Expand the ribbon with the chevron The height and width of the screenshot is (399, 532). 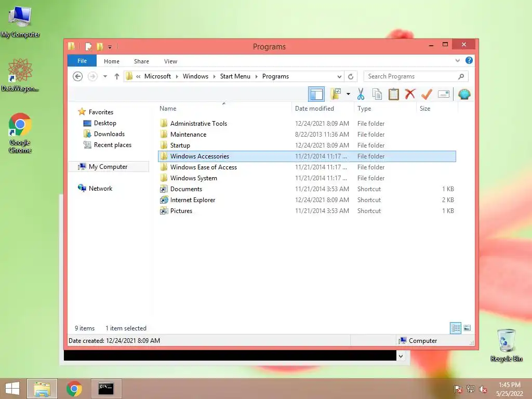coord(457,60)
